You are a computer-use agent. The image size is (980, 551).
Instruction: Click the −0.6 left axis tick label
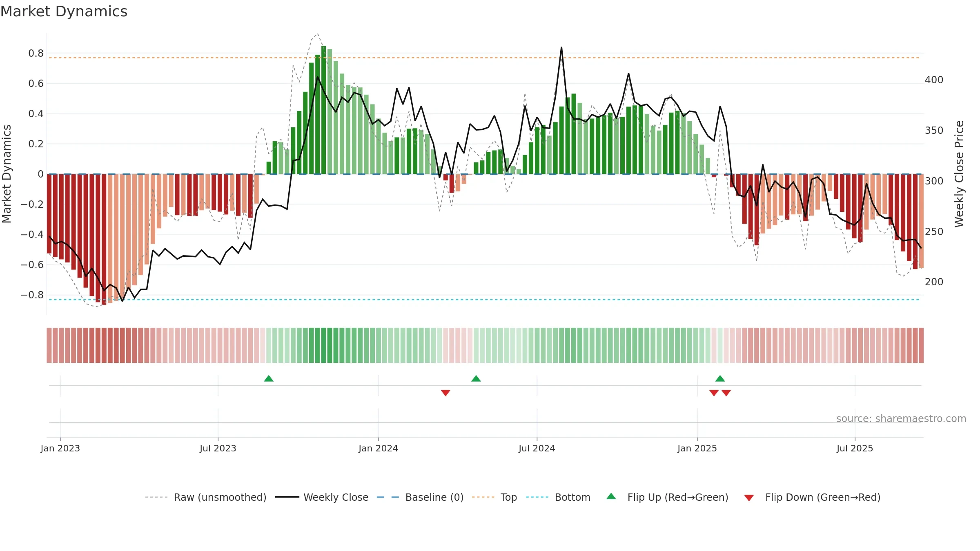[32, 265]
